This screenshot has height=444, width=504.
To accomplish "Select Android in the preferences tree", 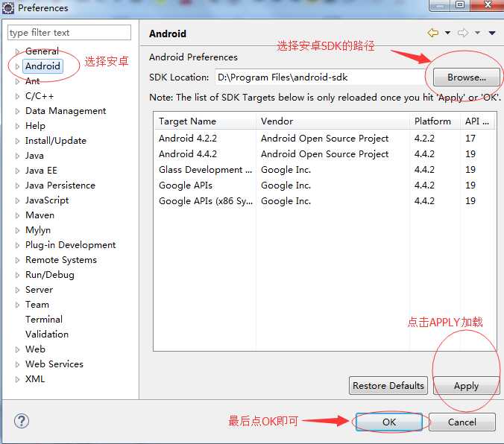I will click(42, 66).
